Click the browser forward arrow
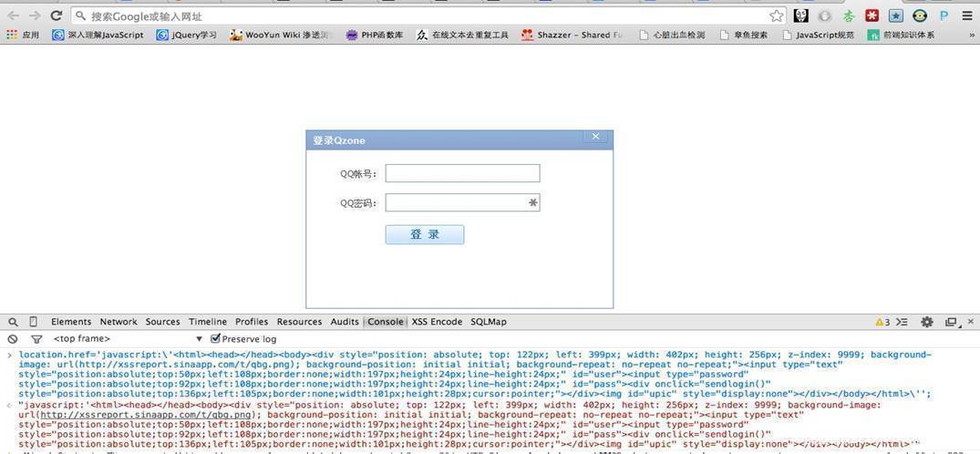Image resolution: width=980 pixels, height=454 pixels. (35, 15)
